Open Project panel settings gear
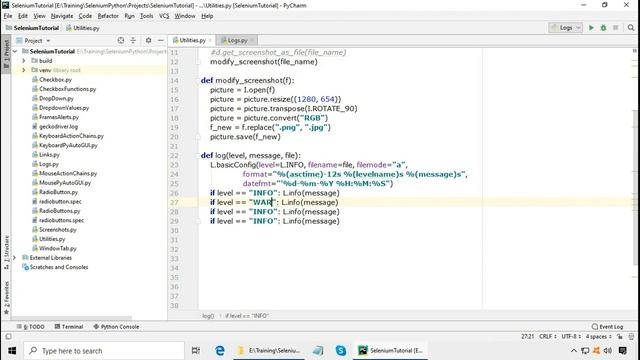The height and width of the screenshot is (360, 640). (148, 40)
